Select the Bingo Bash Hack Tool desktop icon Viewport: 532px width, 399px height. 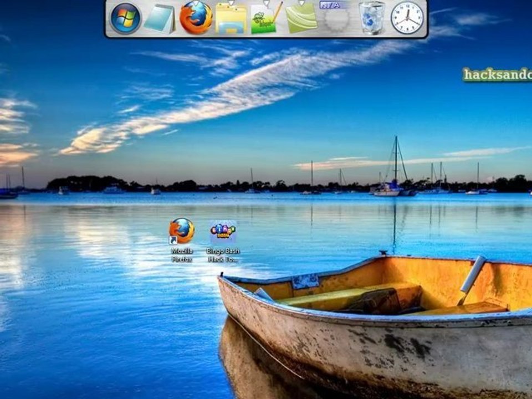(223, 232)
